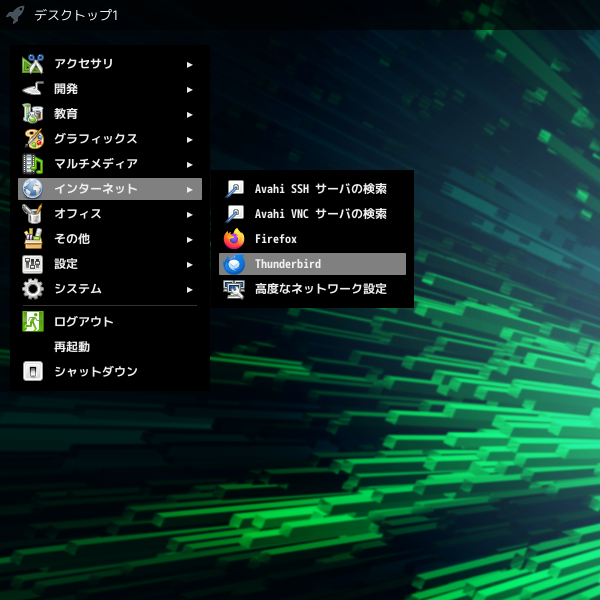Click the 開発 development icon

click(33, 89)
